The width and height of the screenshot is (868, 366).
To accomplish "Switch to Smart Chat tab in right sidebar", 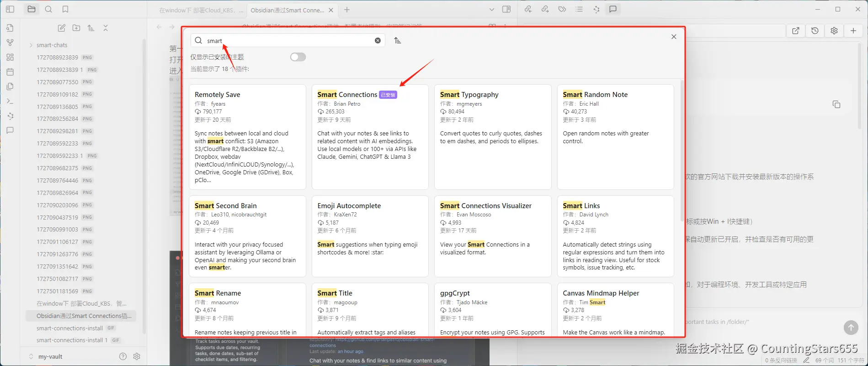I will coord(613,9).
